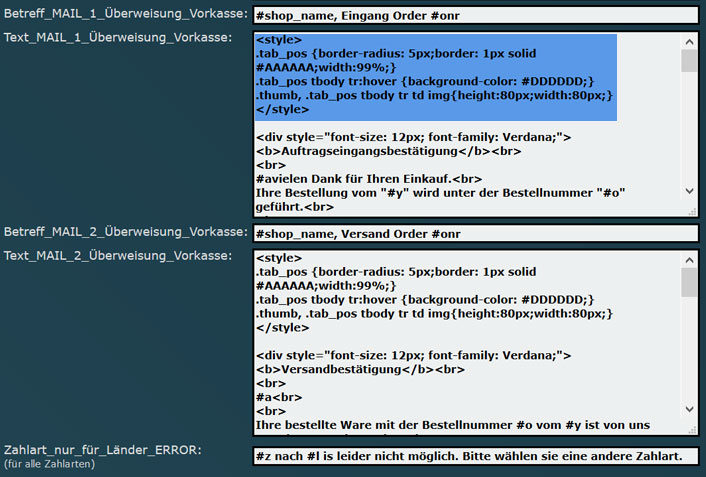Click the label Betreff_MAIL_2_Überweisung_Vorkasse

[126, 232]
